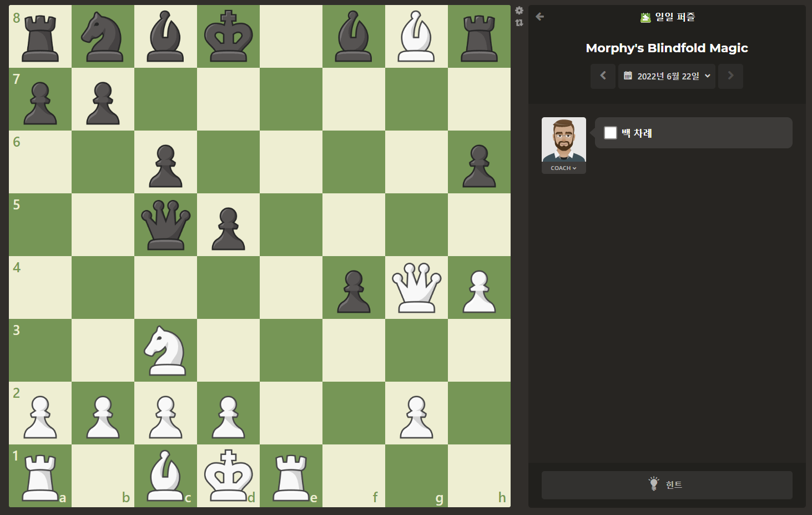812x515 pixels.
Task: Expand the COACH selector under the avatar
Action: (564, 168)
